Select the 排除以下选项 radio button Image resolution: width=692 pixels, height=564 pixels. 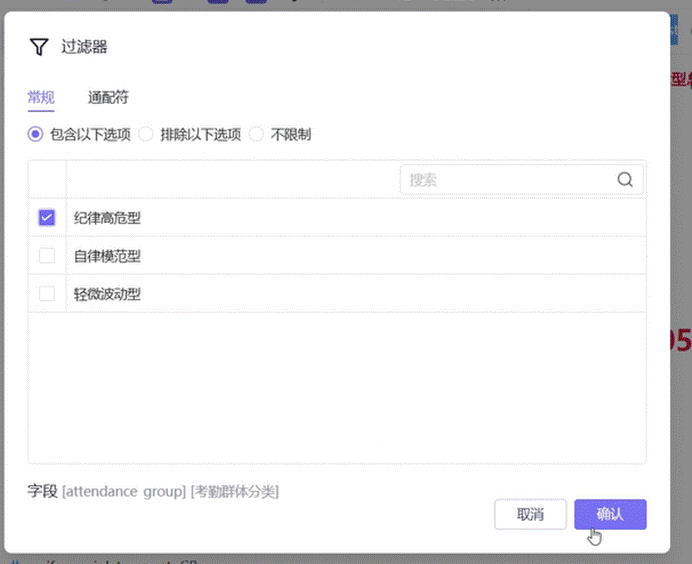click(x=146, y=134)
